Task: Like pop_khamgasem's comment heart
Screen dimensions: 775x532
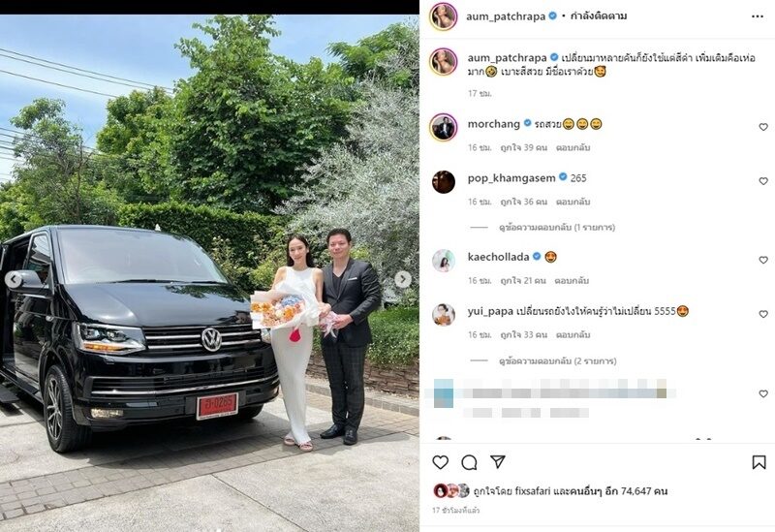Action: [x=763, y=181]
